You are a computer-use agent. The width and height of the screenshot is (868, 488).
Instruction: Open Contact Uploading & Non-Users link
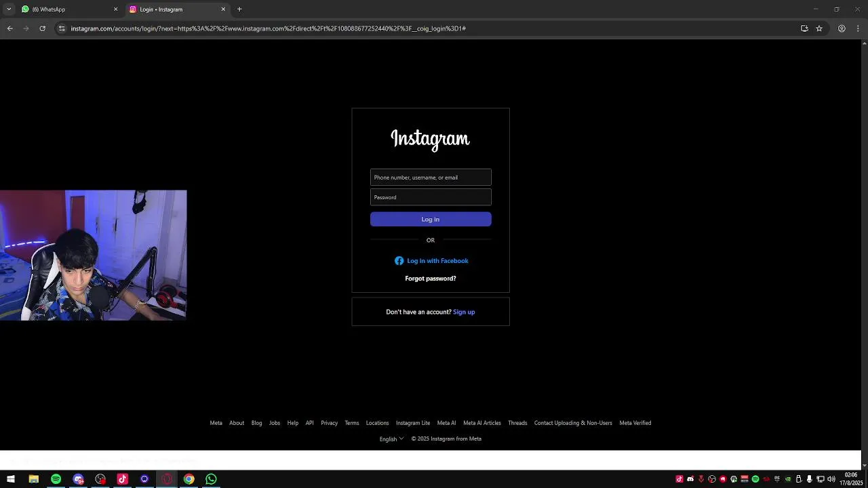(573, 423)
